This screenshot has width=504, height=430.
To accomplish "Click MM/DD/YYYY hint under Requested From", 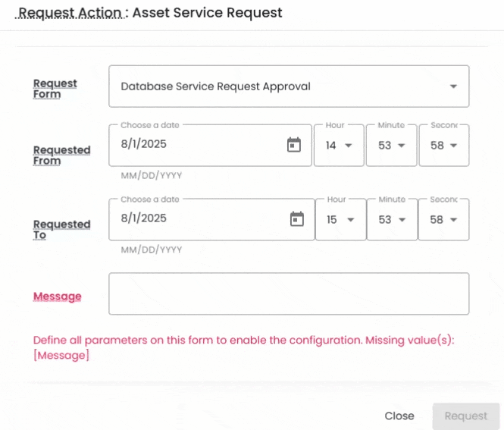I will [x=152, y=176].
